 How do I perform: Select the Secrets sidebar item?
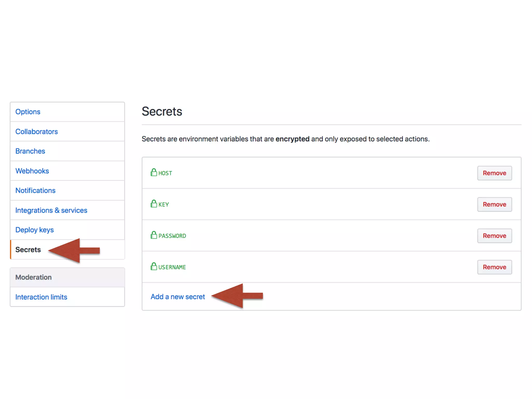pos(28,250)
